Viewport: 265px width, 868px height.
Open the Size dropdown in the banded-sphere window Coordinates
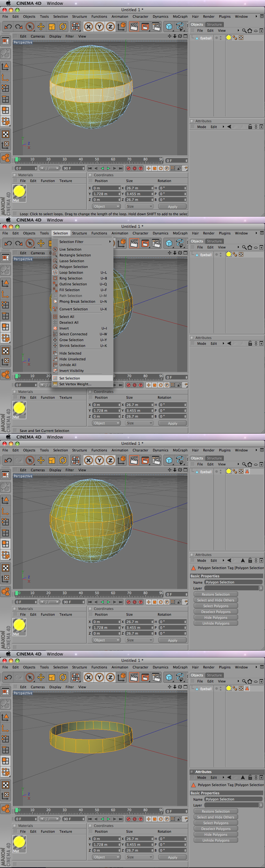[139, 207]
